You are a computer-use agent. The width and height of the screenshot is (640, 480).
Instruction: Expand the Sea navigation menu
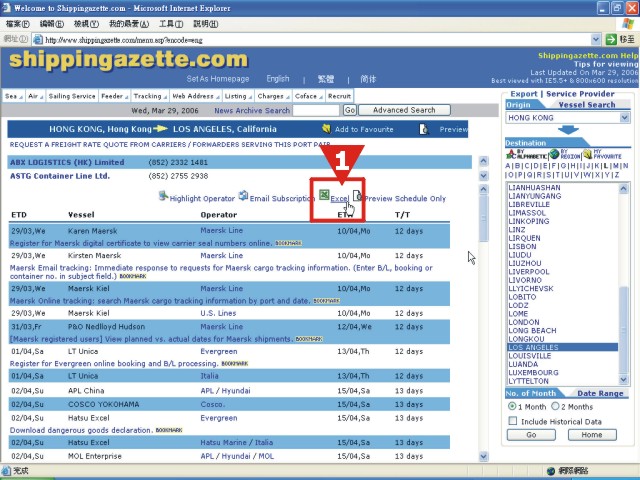[13, 96]
